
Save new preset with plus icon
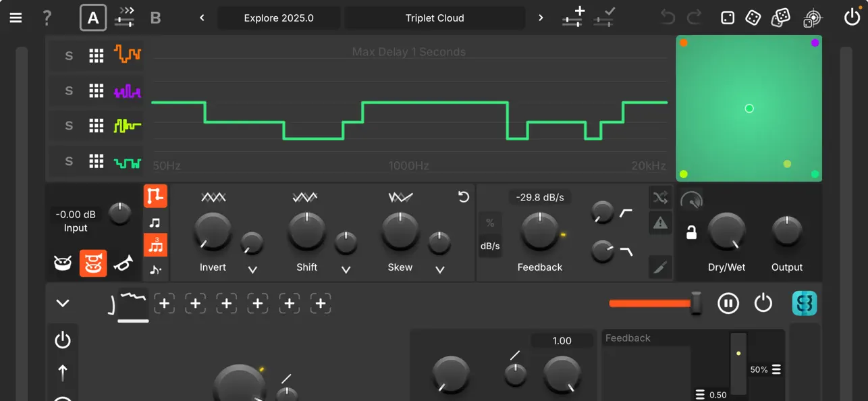point(574,17)
